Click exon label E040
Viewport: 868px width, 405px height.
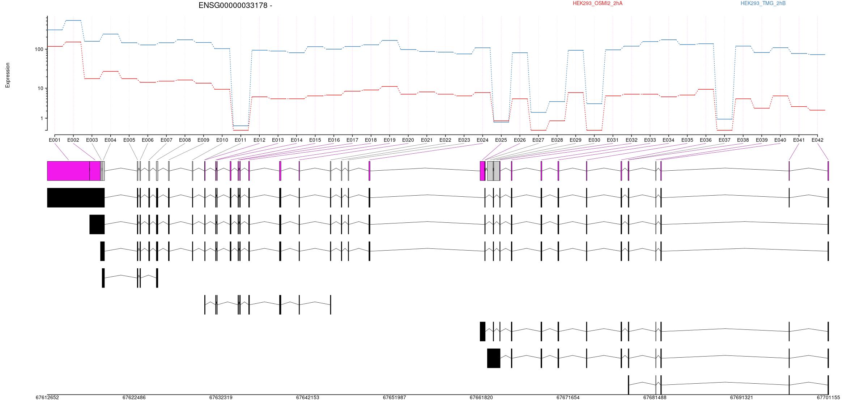point(780,140)
